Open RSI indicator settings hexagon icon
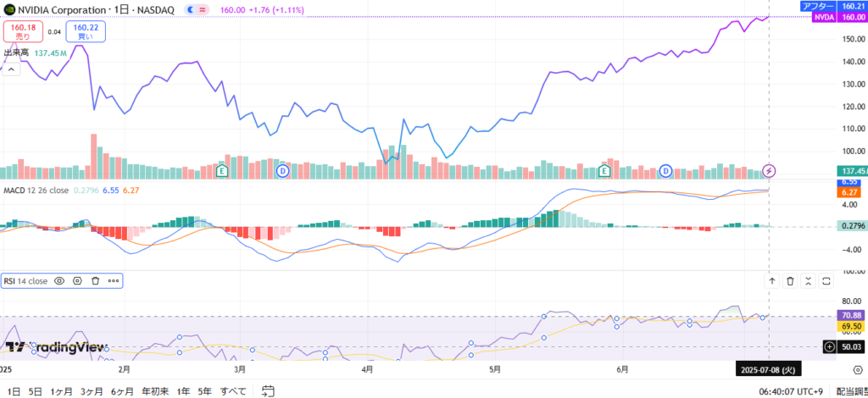 click(77, 281)
